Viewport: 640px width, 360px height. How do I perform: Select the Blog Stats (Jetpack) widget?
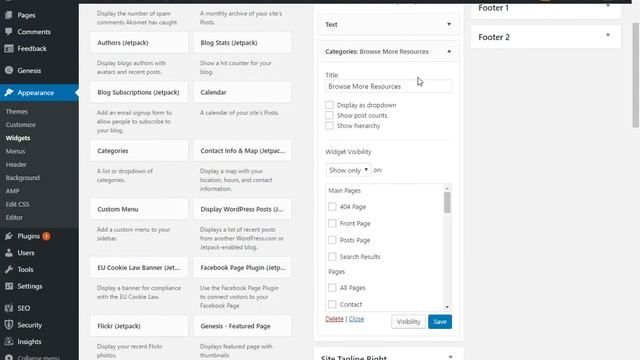[x=242, y=42]
